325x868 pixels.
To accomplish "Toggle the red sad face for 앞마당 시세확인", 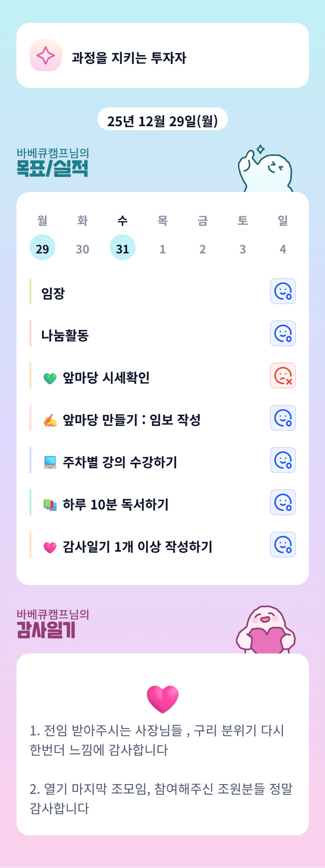I will coord(283,376).
